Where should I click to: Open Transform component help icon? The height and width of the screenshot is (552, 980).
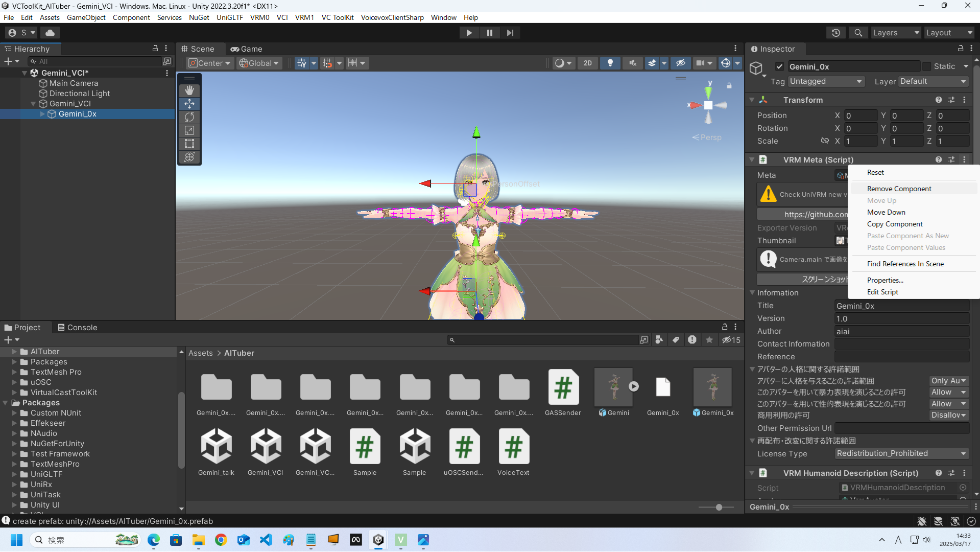tap(939, 100)
